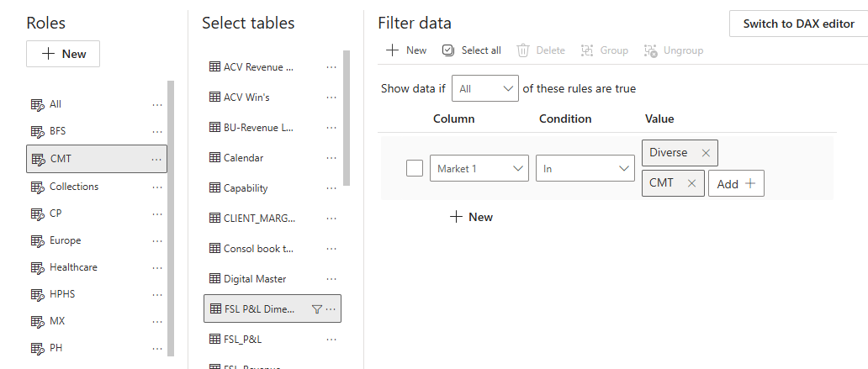Screen dimensions: 868x369
Task: Open more options for MX role
Action: (x=157, y=321)
